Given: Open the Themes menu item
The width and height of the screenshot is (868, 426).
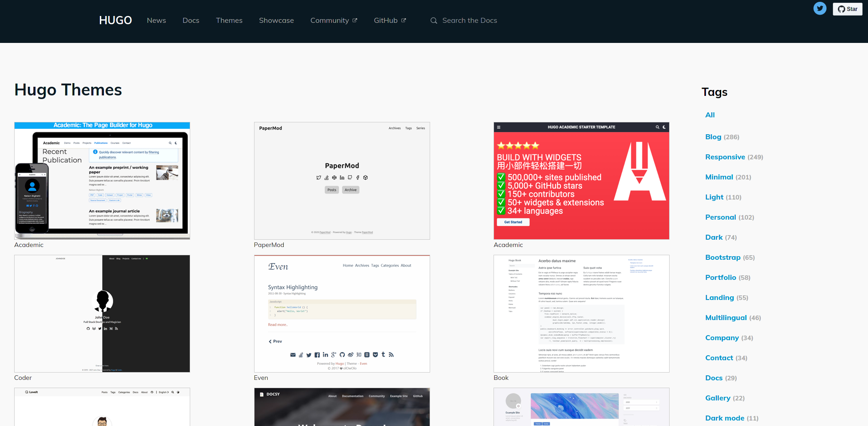Looking at the screenshot, I should 229,21.
